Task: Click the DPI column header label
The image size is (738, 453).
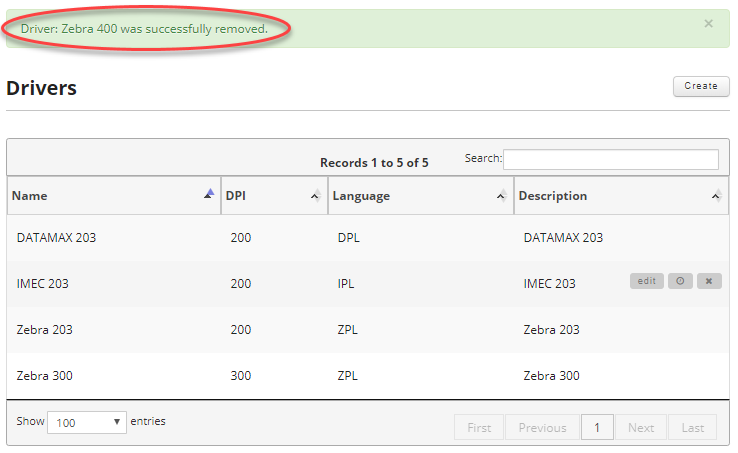Action: click(x=236, y=196)
